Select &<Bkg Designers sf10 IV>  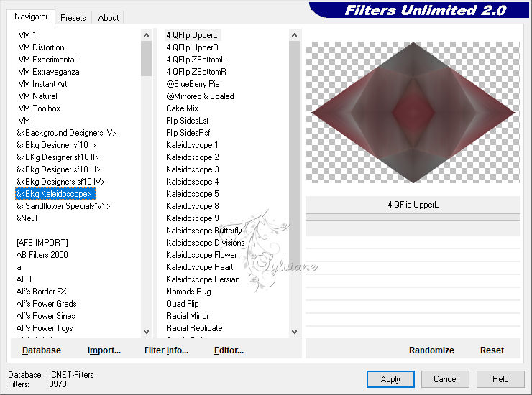click(x=60, y=182)
